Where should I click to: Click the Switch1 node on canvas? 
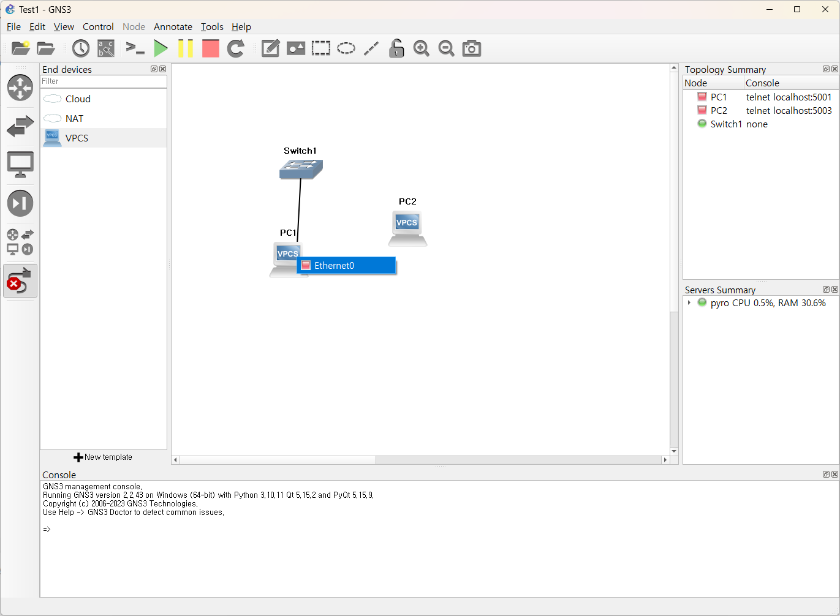tap(301, 169)
